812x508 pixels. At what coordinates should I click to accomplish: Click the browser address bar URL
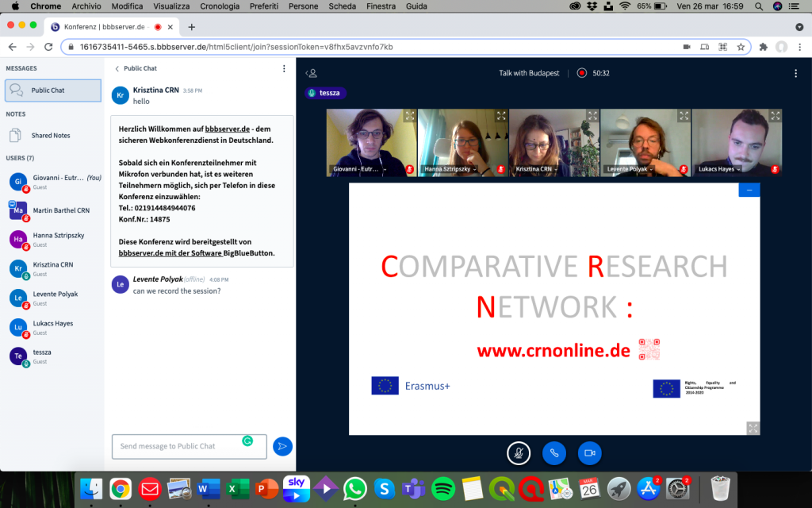[236, 47]
